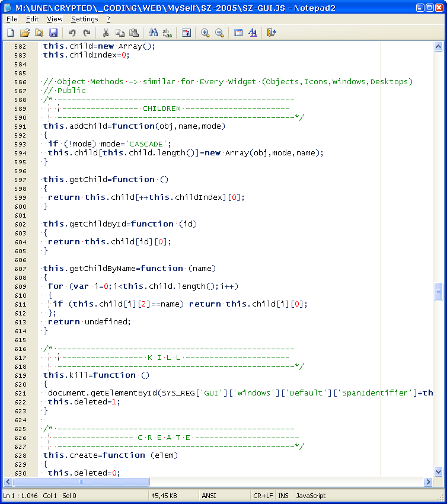Click 'return undefined;' code line
The width and height of the screenshot is (447, 504).
click(90, 322)
